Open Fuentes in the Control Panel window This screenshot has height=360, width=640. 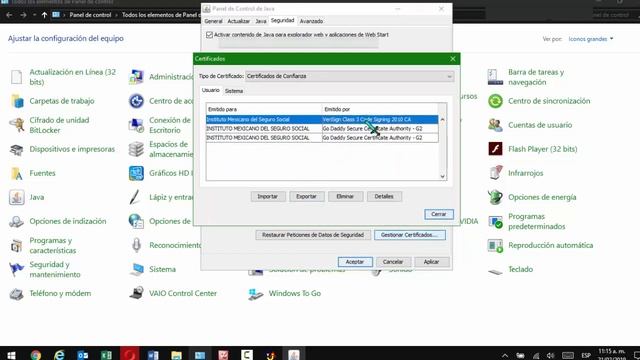32,173
